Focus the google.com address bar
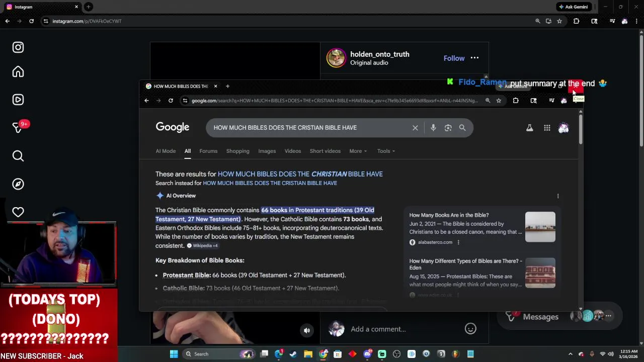The image size is (644, 362). [x=335, y=101]
